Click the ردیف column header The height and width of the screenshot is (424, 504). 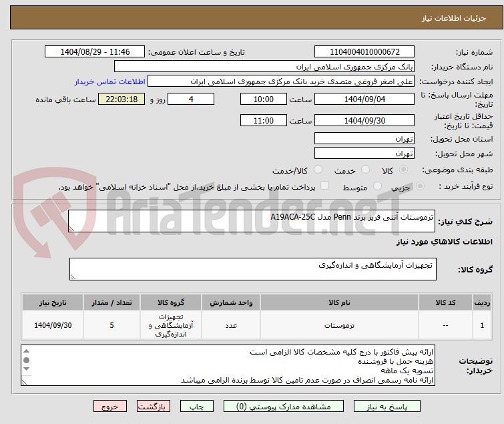tap(482, 302)
